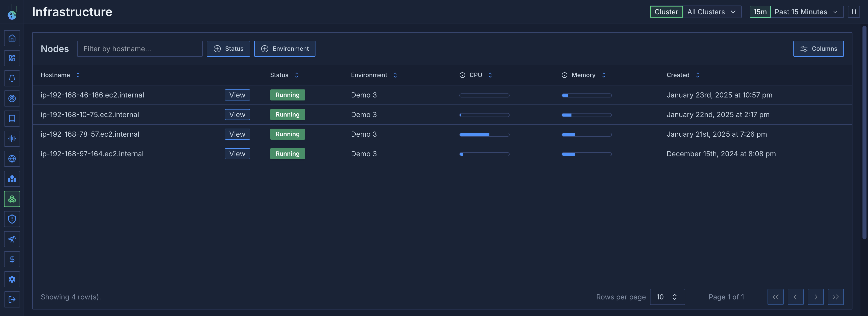Click the globe icon in sidebar
868x316 pixels.
tap(12, 159)
